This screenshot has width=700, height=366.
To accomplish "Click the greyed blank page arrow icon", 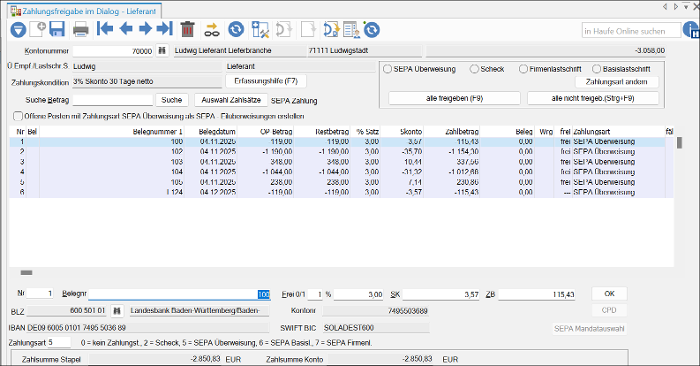I will click(x=308, y=29).
